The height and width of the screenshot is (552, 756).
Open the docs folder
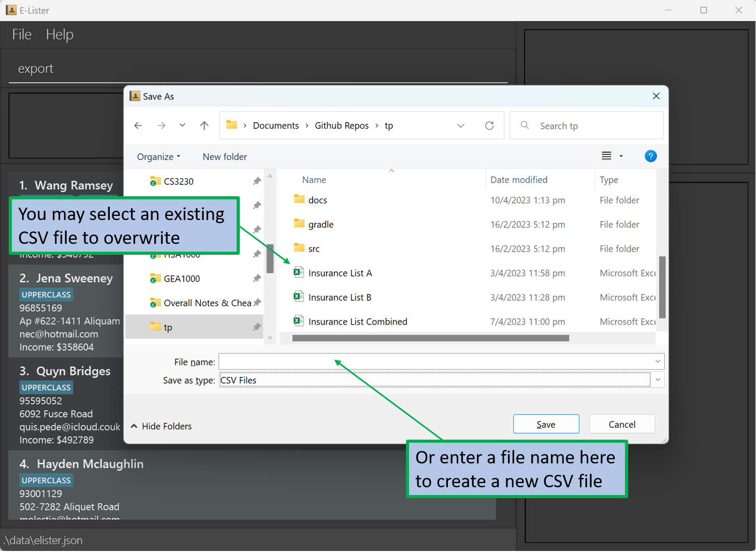tap(317, 200)
